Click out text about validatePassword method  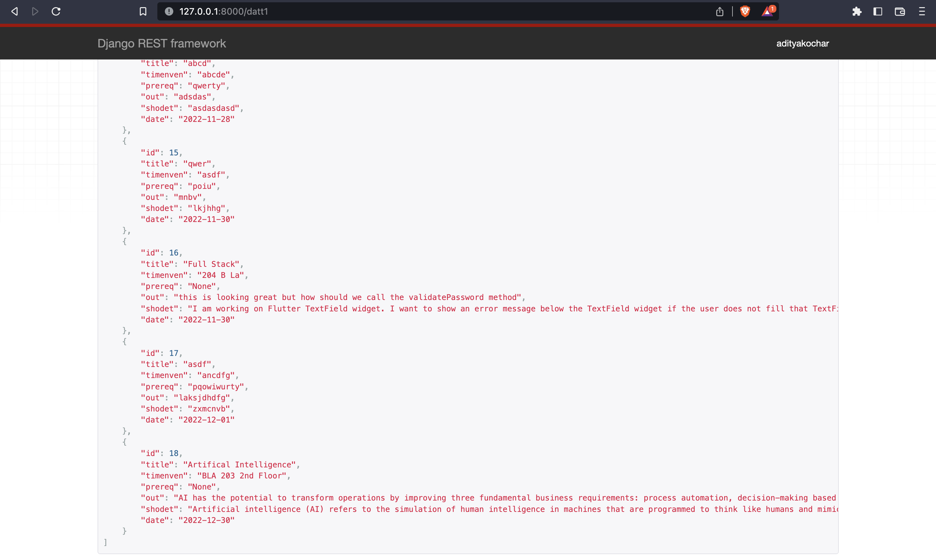click(347, 297)
